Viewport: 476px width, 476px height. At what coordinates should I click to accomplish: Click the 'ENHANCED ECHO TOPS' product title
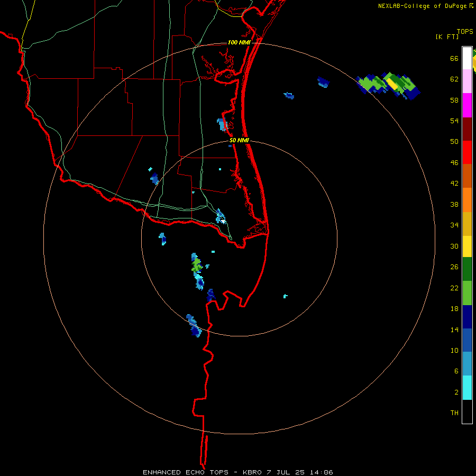pyautogui.click(x=186, y=472)
